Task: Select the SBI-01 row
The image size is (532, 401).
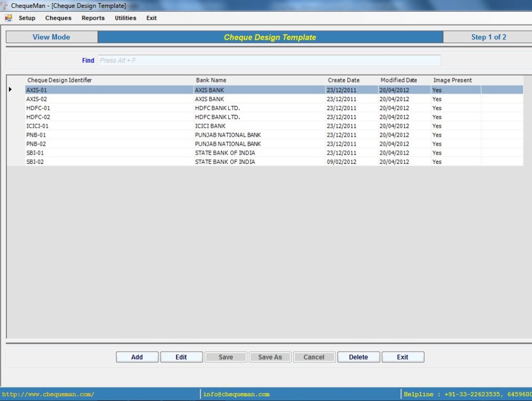Action: click(274, 153)
